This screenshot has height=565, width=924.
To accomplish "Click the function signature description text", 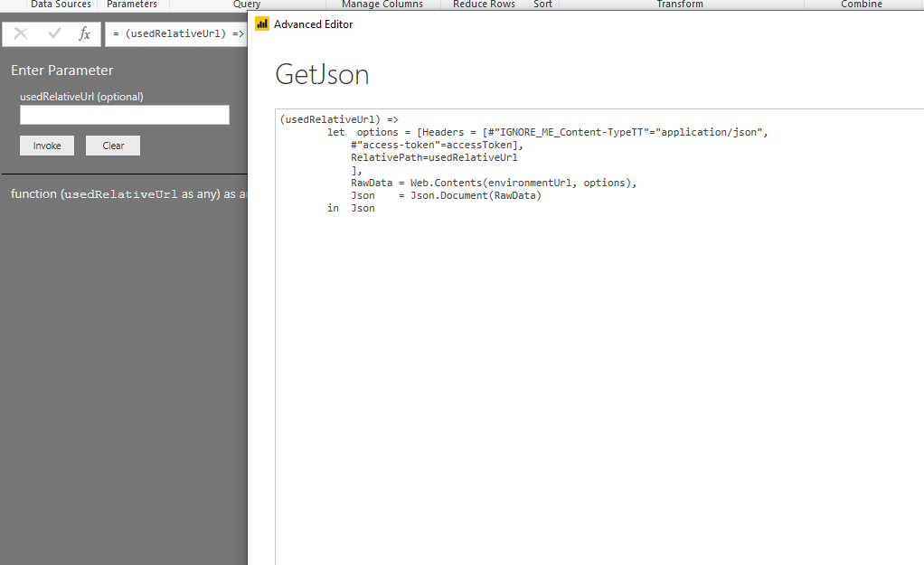I will point(129,193).
